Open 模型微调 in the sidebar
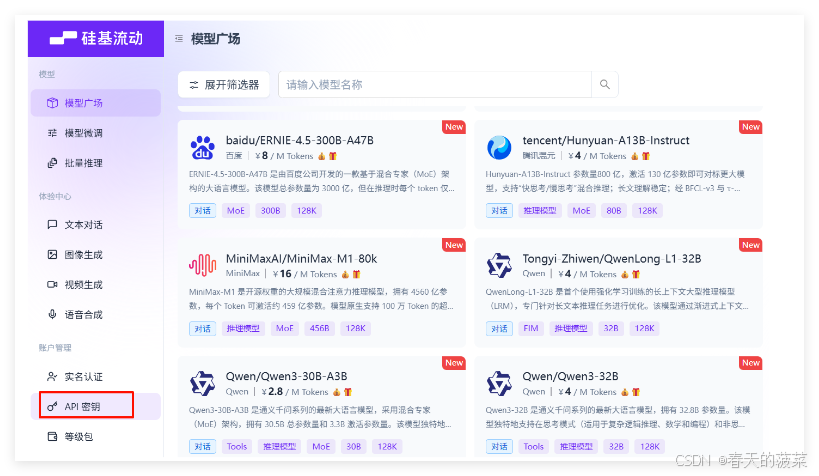This screenshot has height=476, width=819. pyautogui.click(x=96, y=133)
